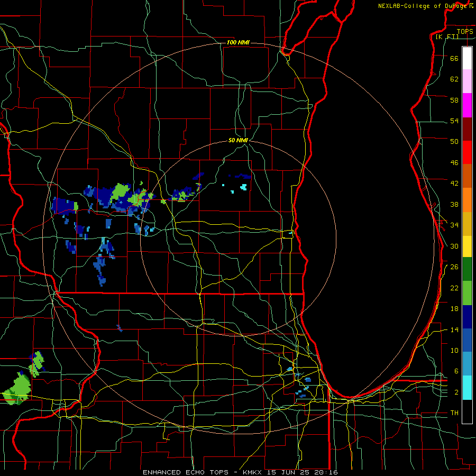Click the white swatch in the tops scale
The image size is (476, 476).
[467, 58]
